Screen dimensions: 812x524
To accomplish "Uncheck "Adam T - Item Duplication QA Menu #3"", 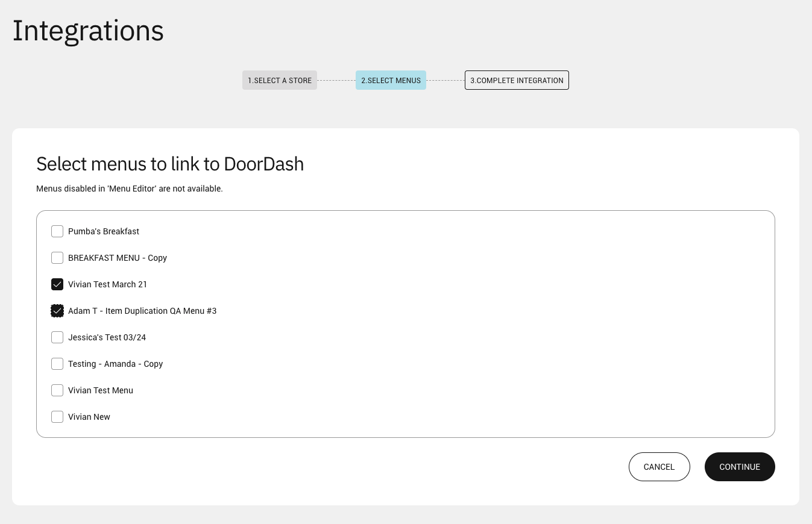I will (x=57, y=311).
